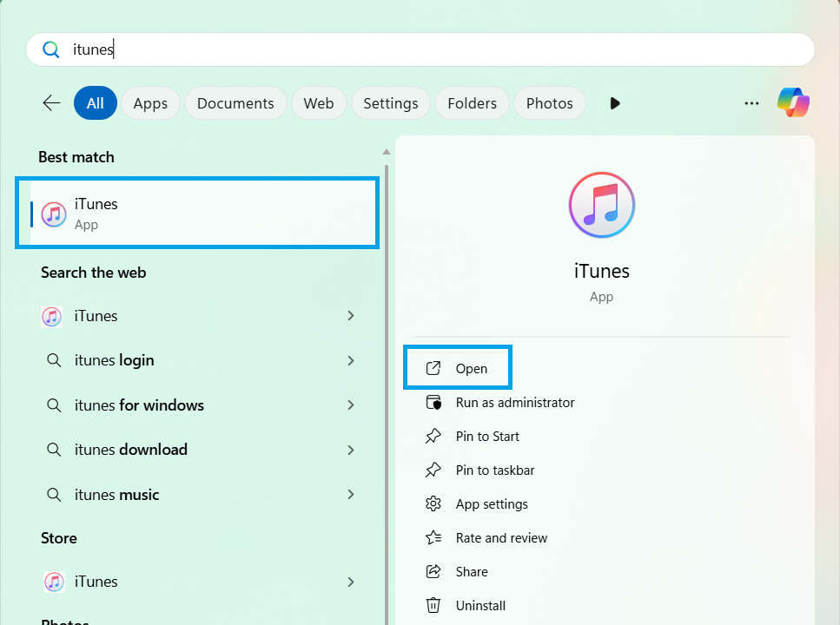Click the Share icon
840x625 pixels.
point(433,572)
